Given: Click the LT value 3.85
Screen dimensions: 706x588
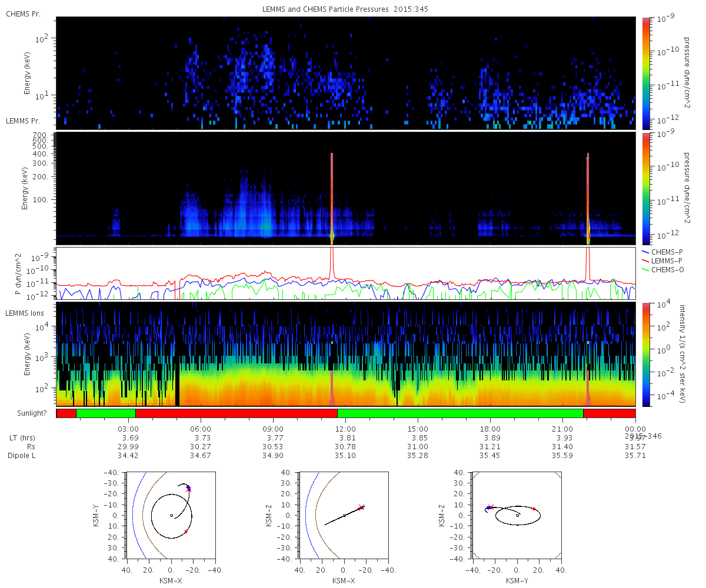Looking at the screenshot, I should pyautogui.click(x=419, y=438).
